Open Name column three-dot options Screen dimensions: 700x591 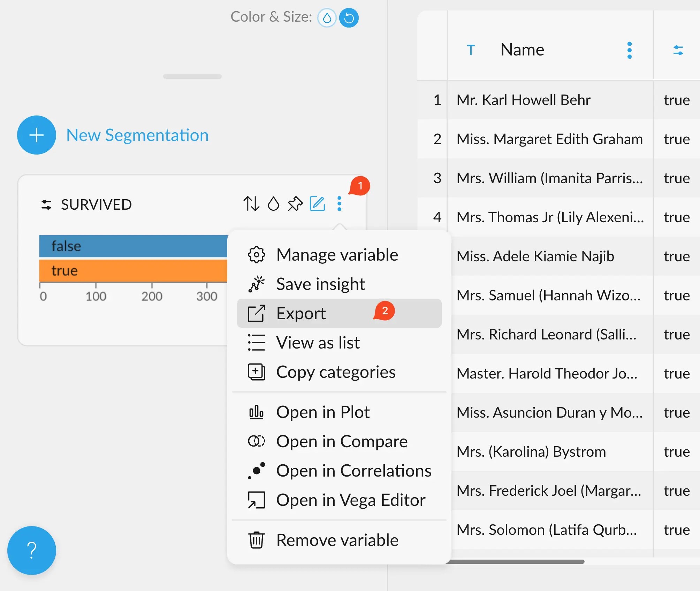tap(629, 50)
